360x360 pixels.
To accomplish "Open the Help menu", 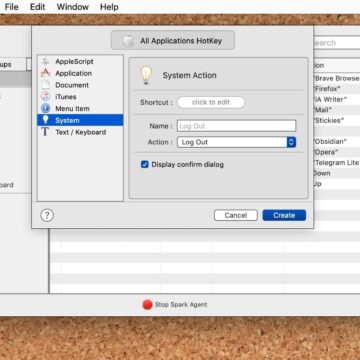I will 109,7.
